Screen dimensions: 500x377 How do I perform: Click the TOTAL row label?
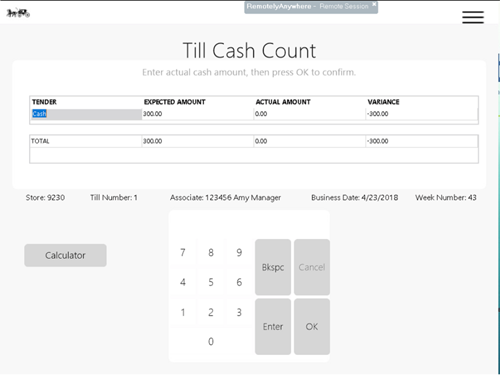40,141
